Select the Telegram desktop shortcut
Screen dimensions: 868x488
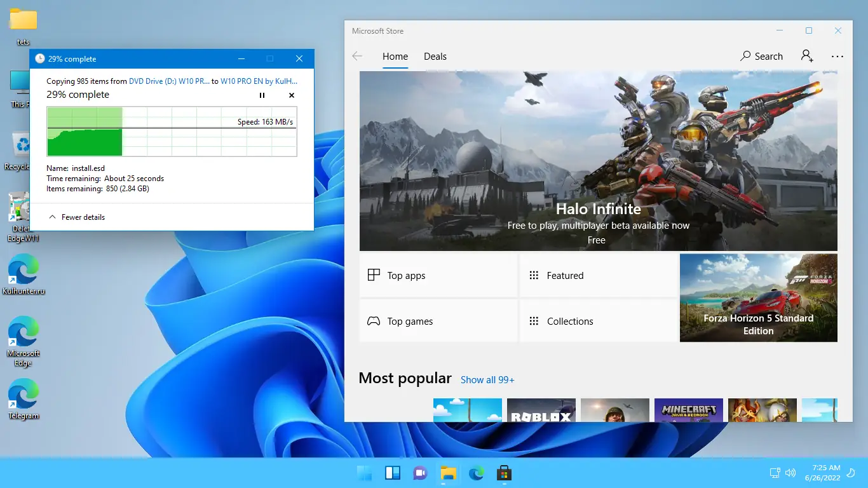[x=24, y=399]
